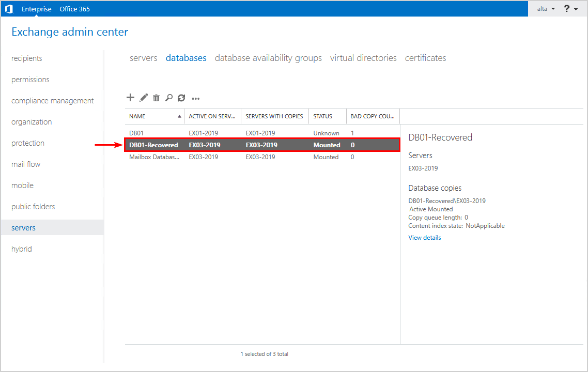Expand the alta user account dropdown
This screenshot has height=372, width=588.
(x=546, y=9)
